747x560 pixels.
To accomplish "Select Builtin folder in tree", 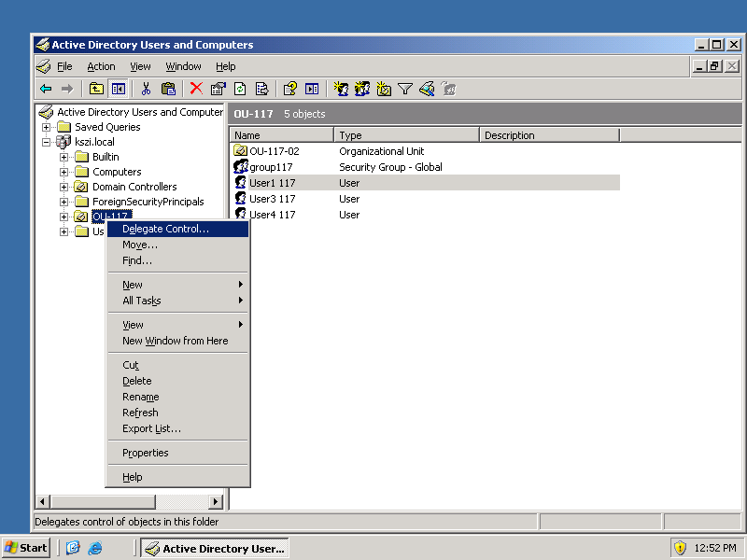I will click(x=106, y=157).
